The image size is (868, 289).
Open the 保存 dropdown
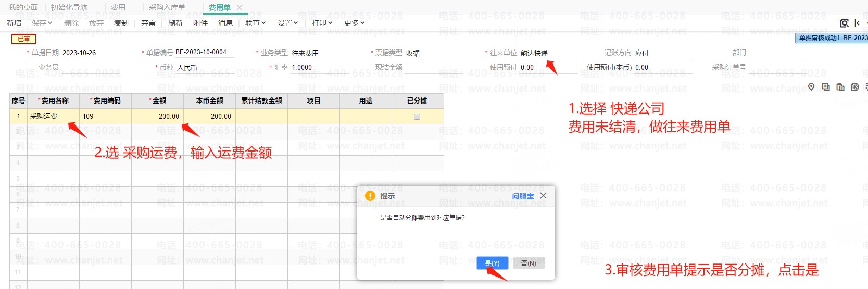[42, 23]
